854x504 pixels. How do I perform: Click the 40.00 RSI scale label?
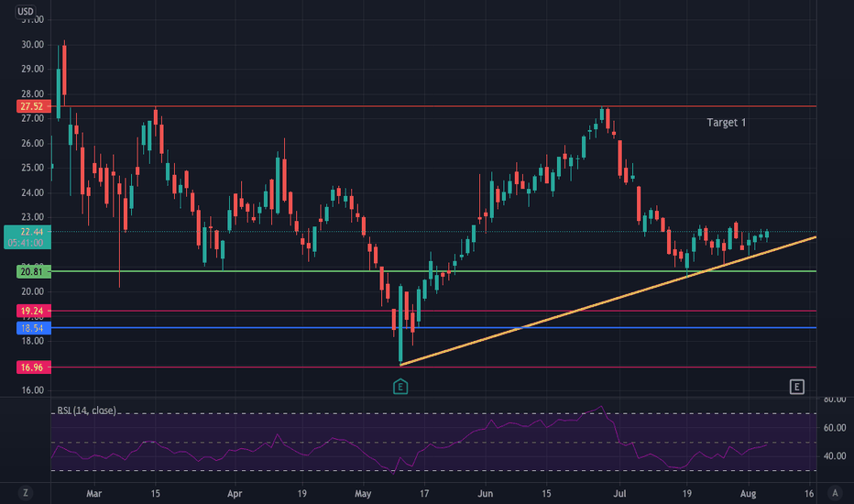pos(835,456)
